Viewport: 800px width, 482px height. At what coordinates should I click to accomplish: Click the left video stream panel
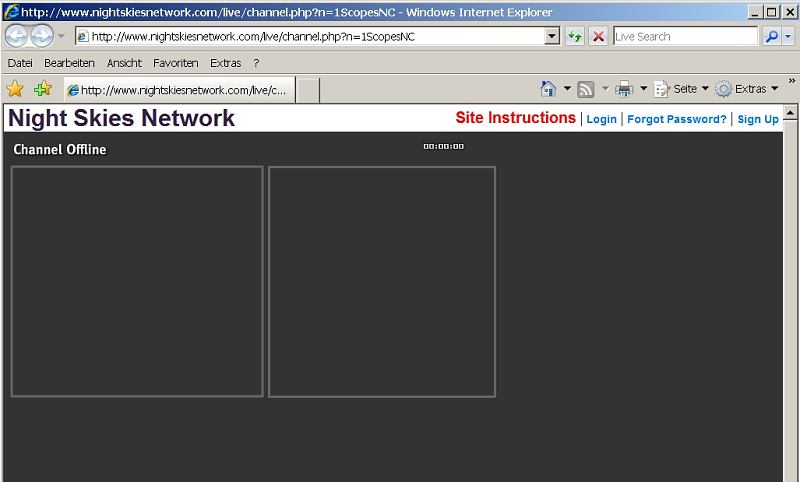tap(137, 281)
